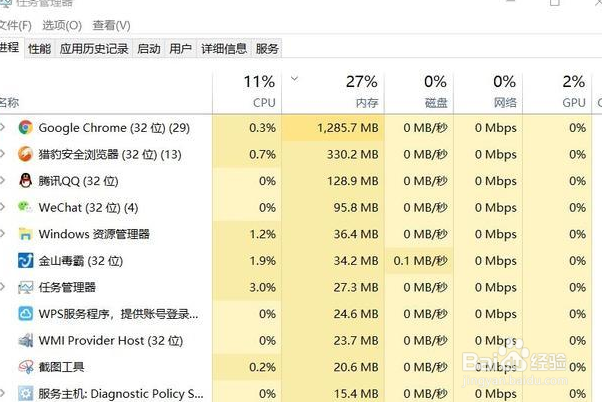Switch to the 服务 tab
This screenshot has width=602, height=402.
(267, 48)
